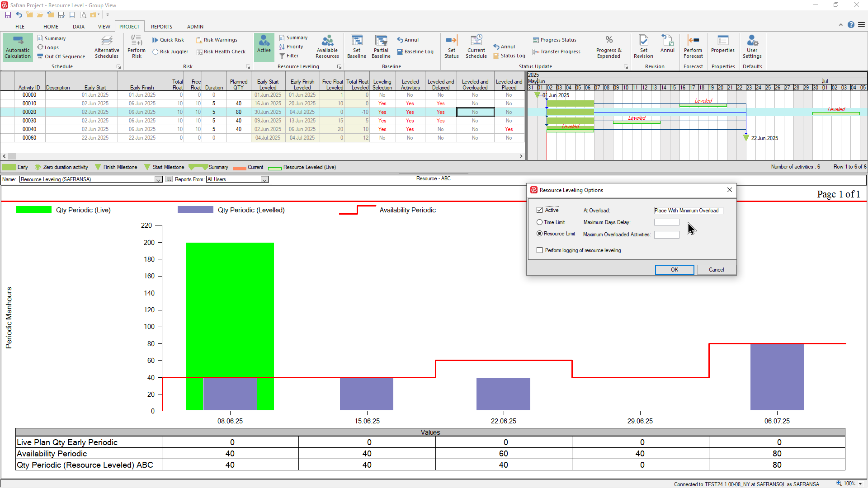Open Alternative Schedules
Viewport: 868px width, 488px height.
(107, 47)
